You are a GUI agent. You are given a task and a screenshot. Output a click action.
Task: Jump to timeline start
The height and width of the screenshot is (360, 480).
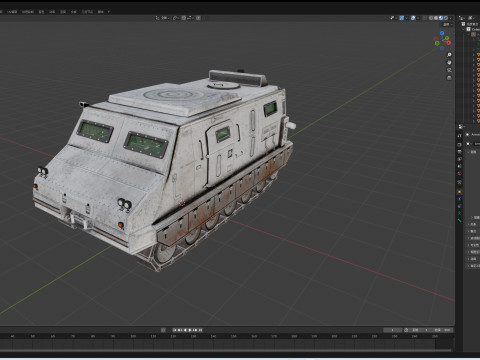175,330
